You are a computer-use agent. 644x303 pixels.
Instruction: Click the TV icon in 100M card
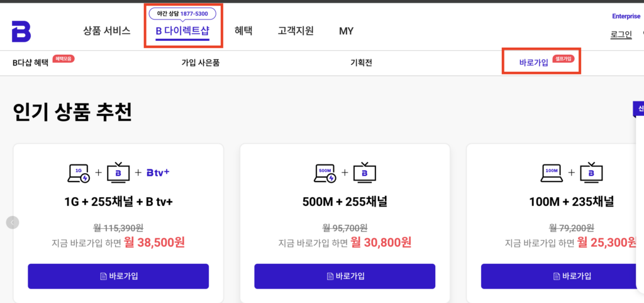pyautogui.click(x=591, y=173)
